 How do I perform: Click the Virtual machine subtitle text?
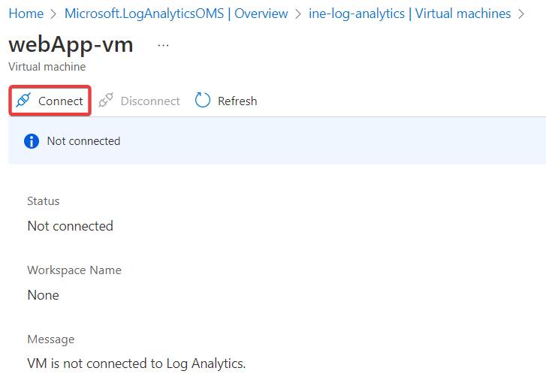(47, 67)
